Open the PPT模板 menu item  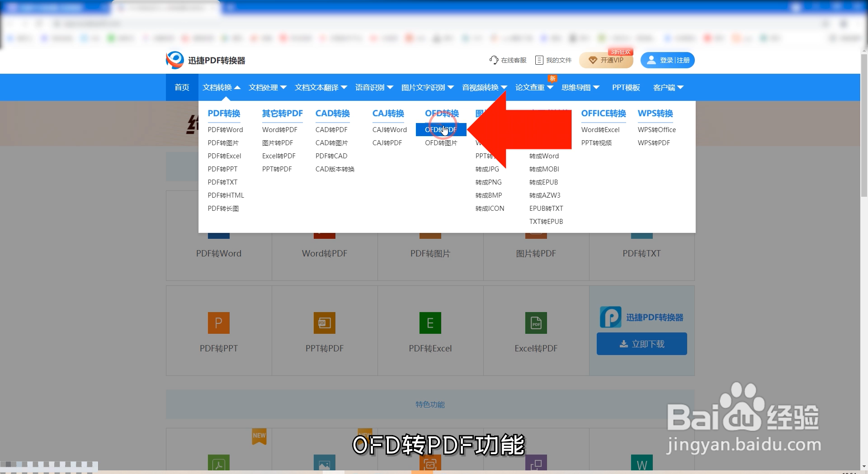click(x=626, y=87)
